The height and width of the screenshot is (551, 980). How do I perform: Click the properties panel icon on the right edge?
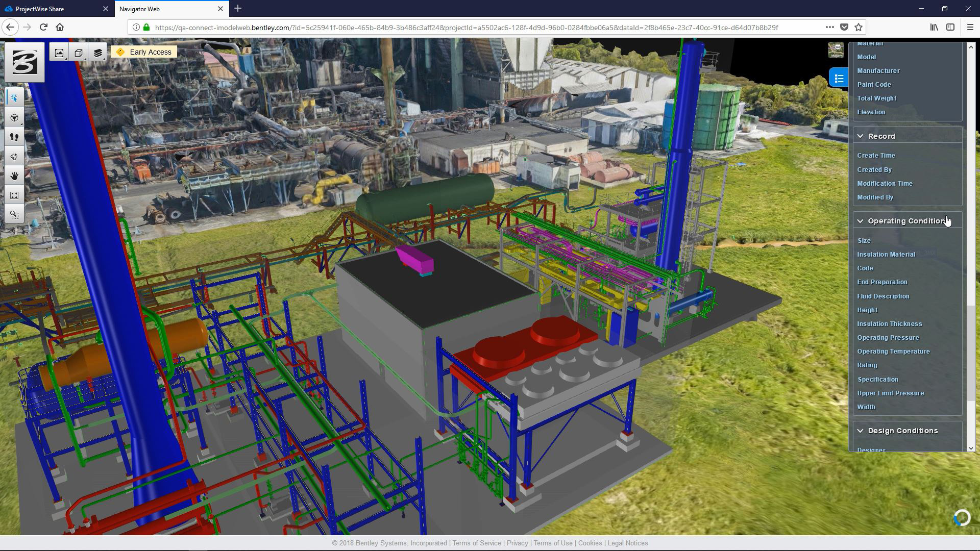coord(839,78)
